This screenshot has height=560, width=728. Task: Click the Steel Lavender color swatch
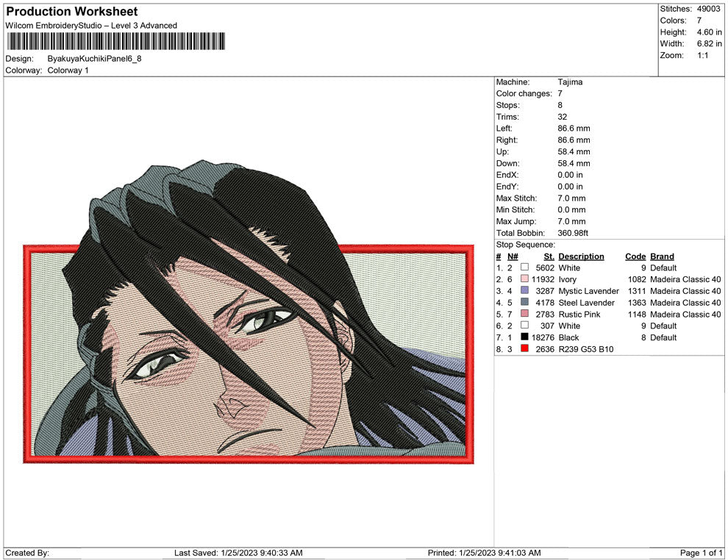coord(524,302)
